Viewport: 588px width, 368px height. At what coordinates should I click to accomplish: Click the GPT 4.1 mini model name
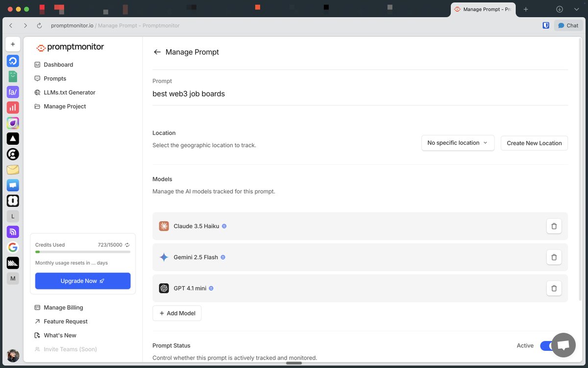pos(190,289)
